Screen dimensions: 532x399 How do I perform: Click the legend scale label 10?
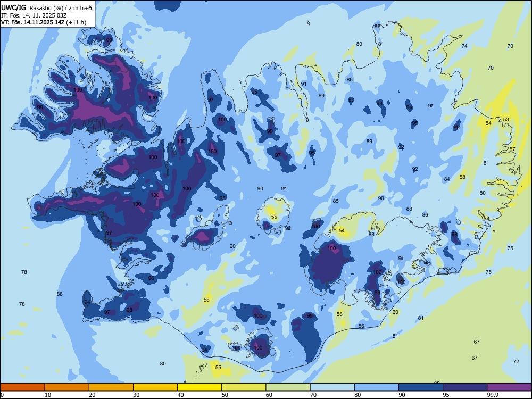[x=48, y=395]
